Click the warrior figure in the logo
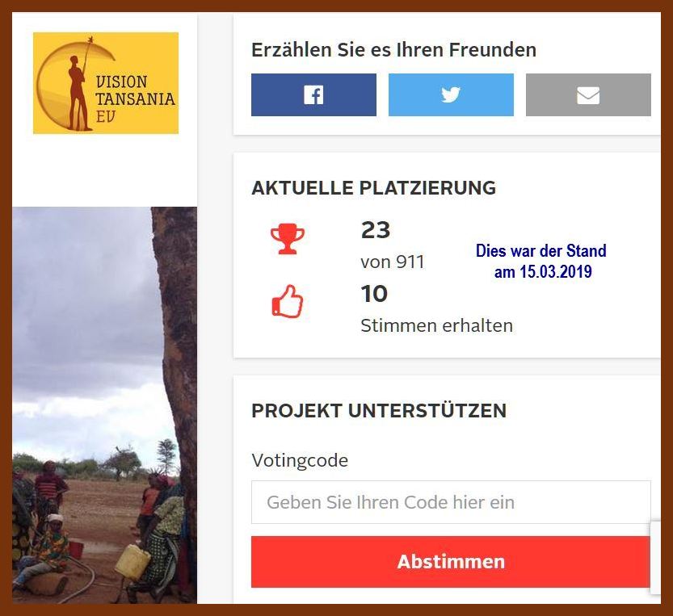Image resolution: width=673 pixels, height=616 pixels. (80, 92)
